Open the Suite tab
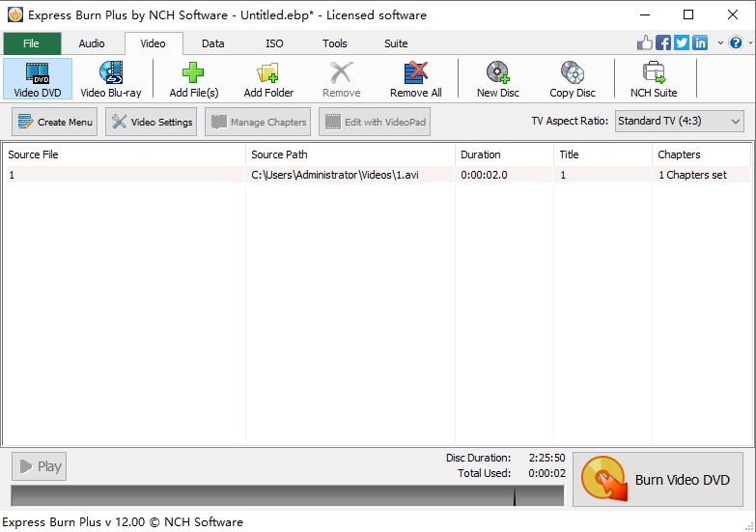Viewport: 756px width, 532px height. (x=396, y=43)
